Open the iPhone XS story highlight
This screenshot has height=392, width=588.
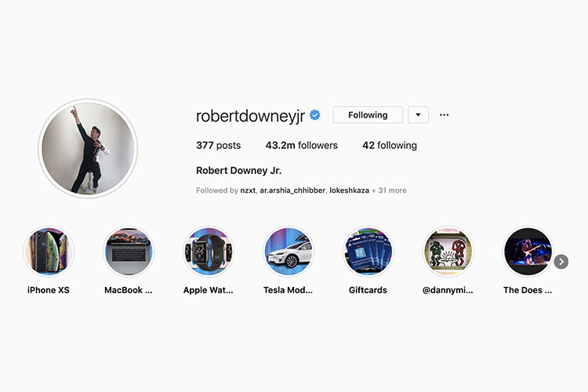(49, 251)
